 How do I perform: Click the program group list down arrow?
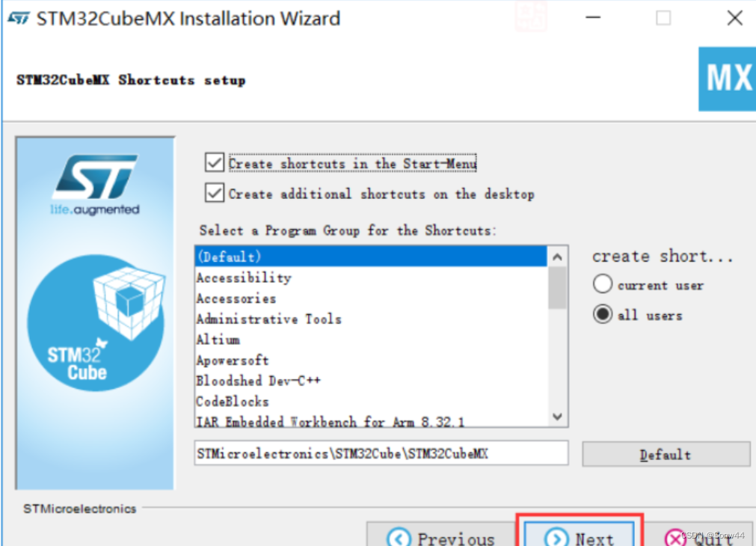click(557, 417)
